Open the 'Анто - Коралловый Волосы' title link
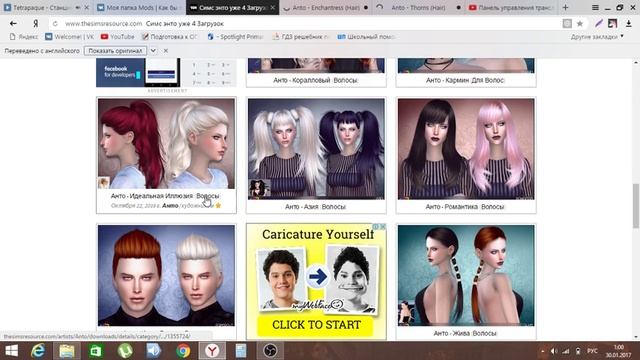Viewport: 640px width, 360px height. [x=316, y=80]
